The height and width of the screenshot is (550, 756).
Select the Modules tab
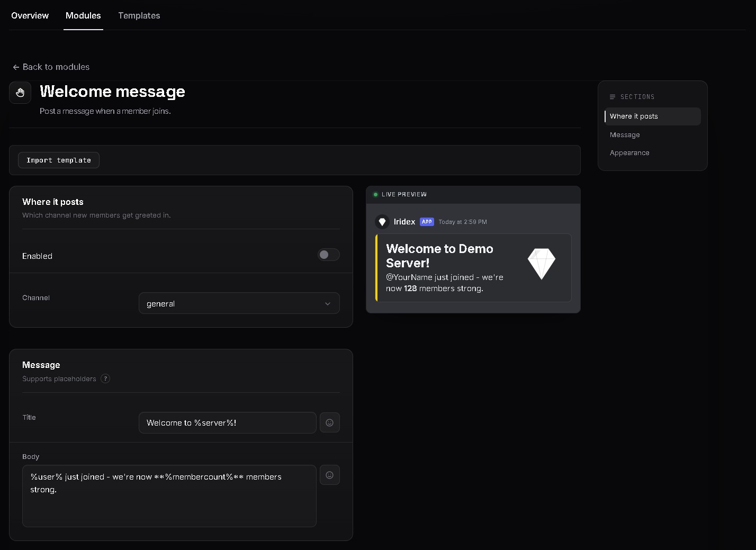83,15
